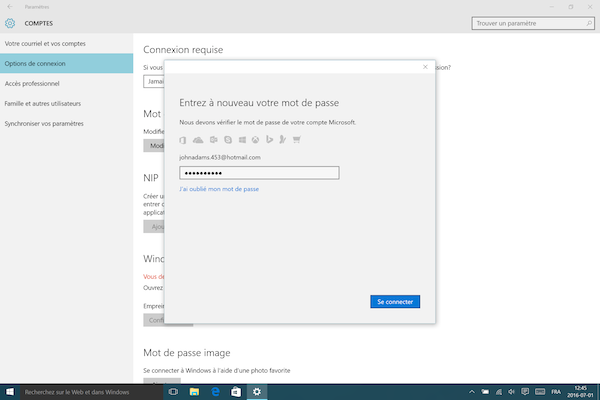Open the Windows Start menu
The height and width of the screenshot is (400, 600).
[10, 392]
